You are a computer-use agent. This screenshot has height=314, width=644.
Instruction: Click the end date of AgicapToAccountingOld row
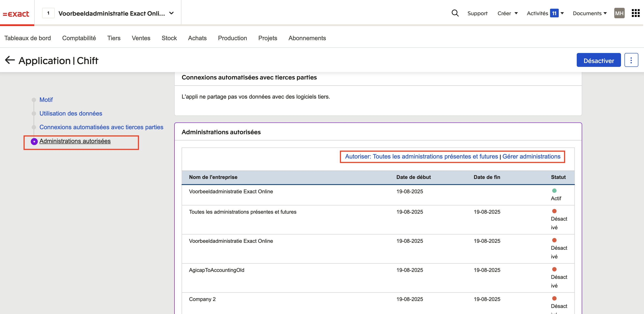point(487,271)
